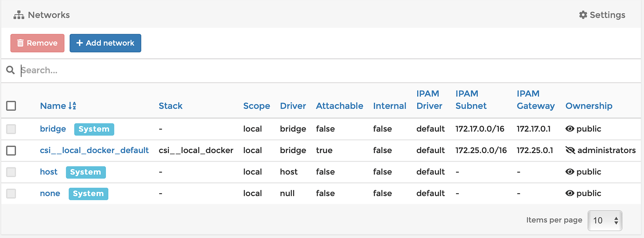The image size is (644, 238).
Task: Click System badge in host row
Action: 85,172
